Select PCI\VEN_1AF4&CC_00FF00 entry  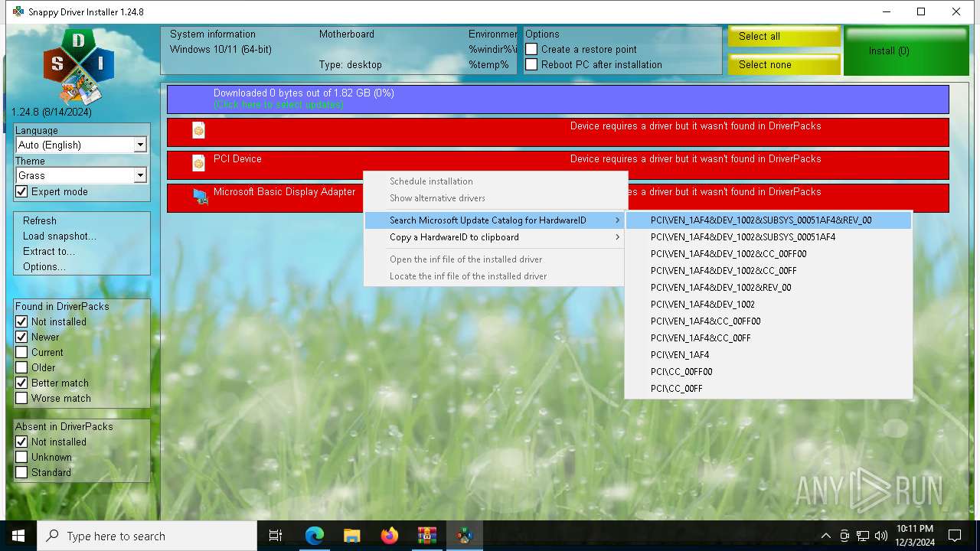769,321
